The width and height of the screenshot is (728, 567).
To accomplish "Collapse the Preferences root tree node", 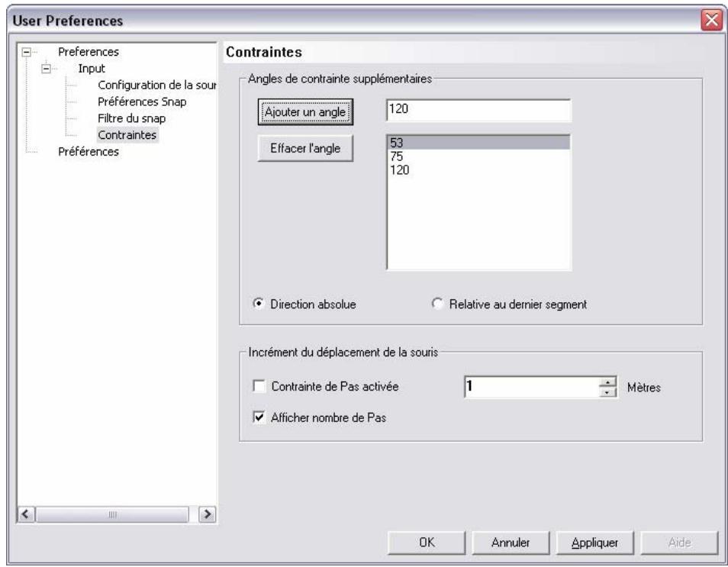I will click(x=28, y=53).
